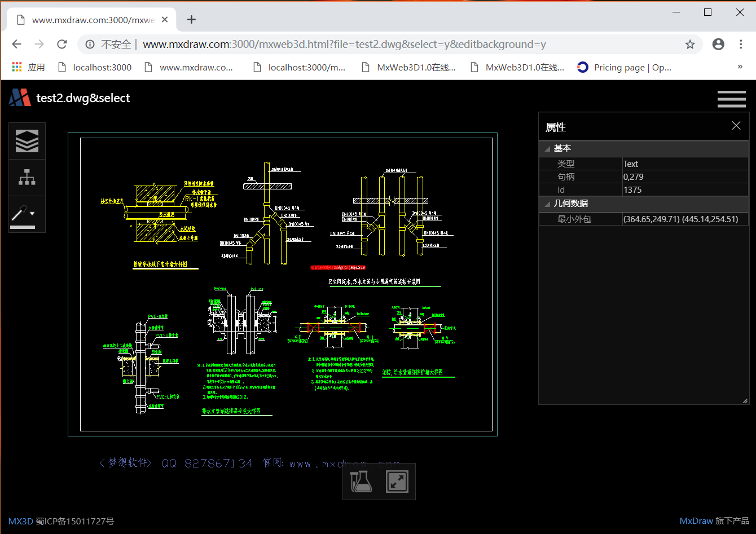
Task: Open the localhost:3000/m... bookmark
Action: click(x=300, y=67)
